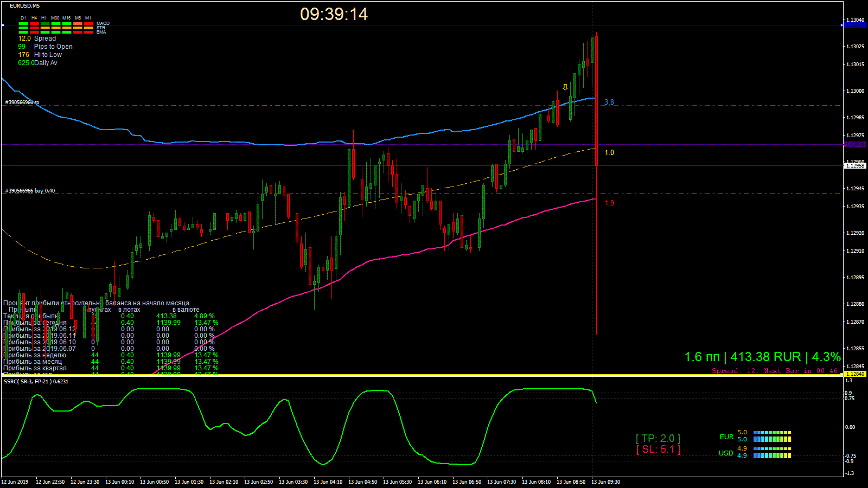Select the blue horizontal line left handle
This screenshot has height=488, width=868.
click(x=3, y=25)
